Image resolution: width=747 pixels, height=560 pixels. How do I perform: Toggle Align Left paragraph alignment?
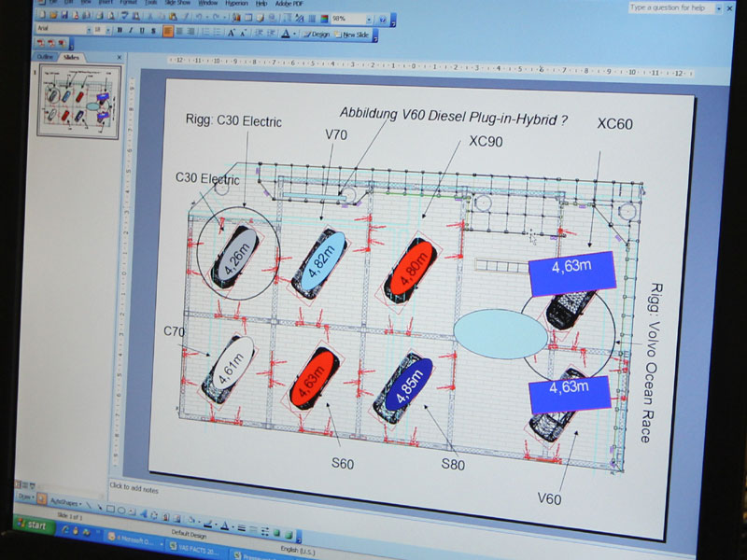click(x=168, y=32)
